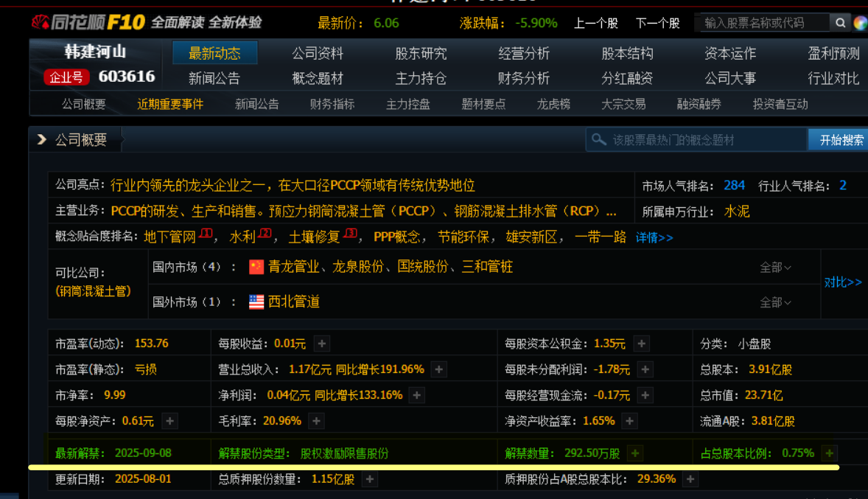
Task: Open the 公司资料 tab
Action: click(x=318, y=53)
